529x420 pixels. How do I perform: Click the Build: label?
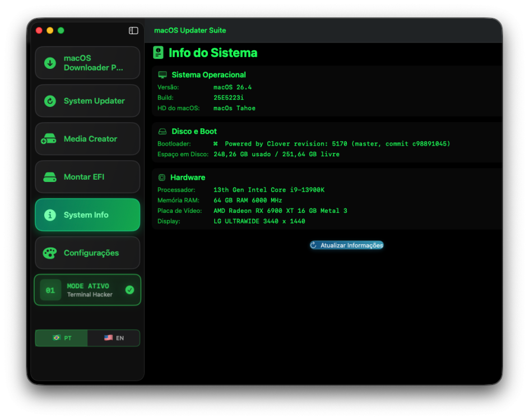(165, 98)
